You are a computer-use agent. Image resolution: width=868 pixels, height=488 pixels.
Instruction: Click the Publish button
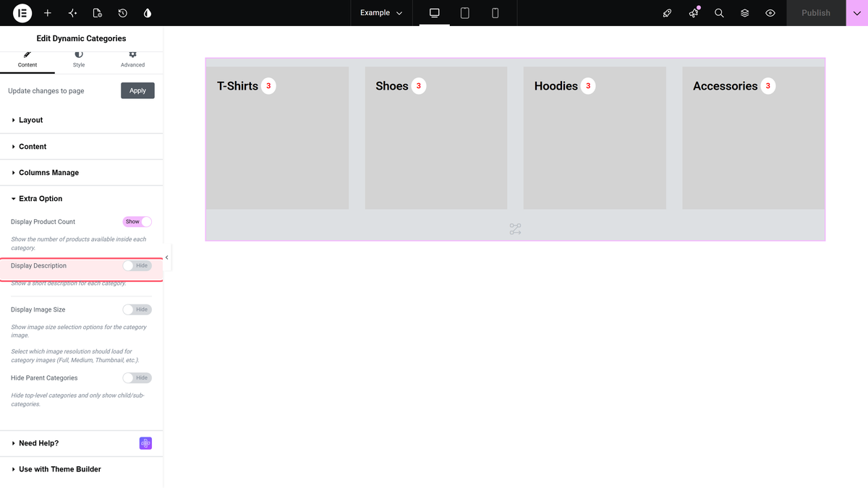tap(816, 13)
